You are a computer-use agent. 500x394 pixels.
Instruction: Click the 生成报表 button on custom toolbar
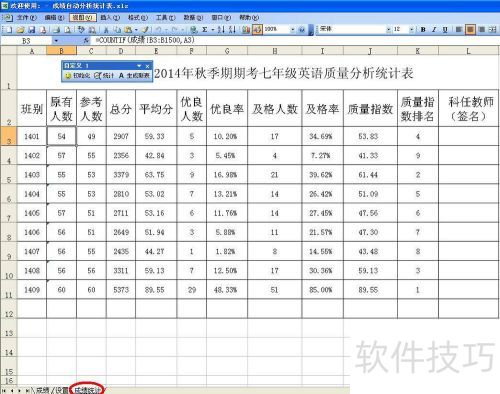(134, 76)
